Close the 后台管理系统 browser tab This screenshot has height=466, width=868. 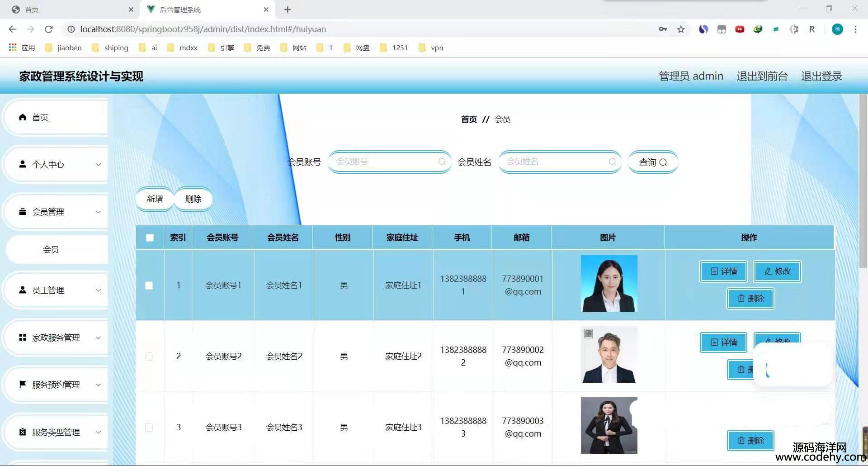[x=266, y=10]
